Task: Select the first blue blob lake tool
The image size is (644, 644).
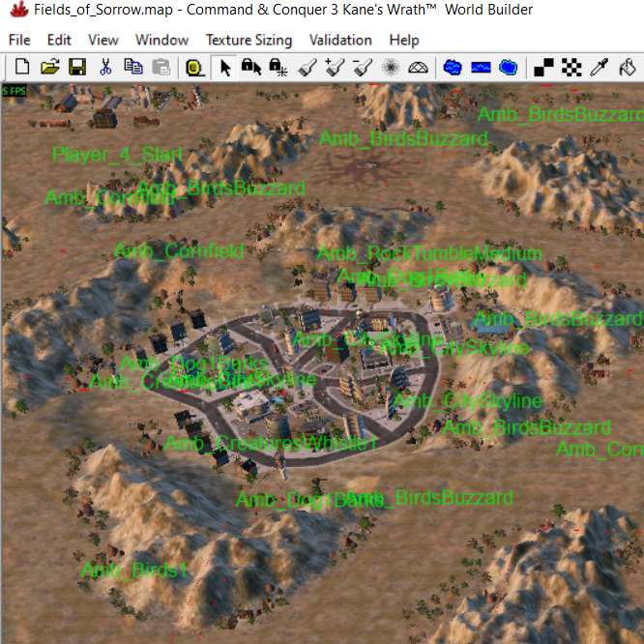Action: coord(453,68)
